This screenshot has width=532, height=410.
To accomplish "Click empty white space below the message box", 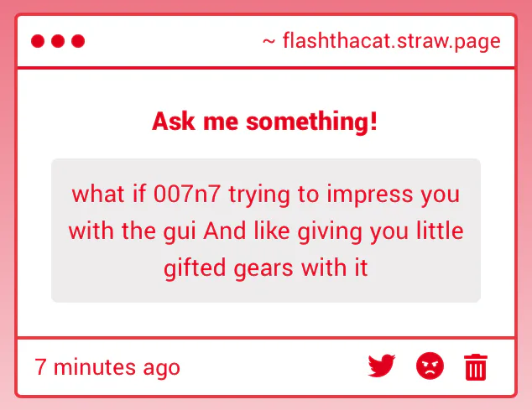I will tap(266, 319).
